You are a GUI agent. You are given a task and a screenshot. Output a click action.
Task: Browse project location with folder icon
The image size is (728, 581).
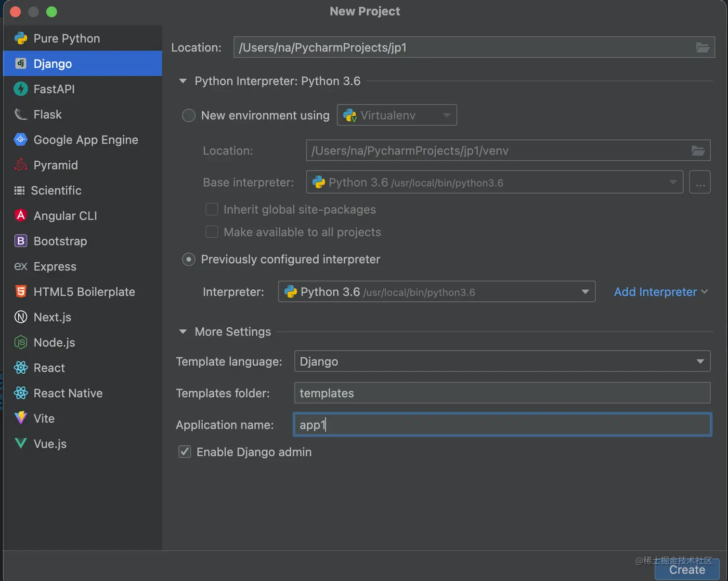702,48
